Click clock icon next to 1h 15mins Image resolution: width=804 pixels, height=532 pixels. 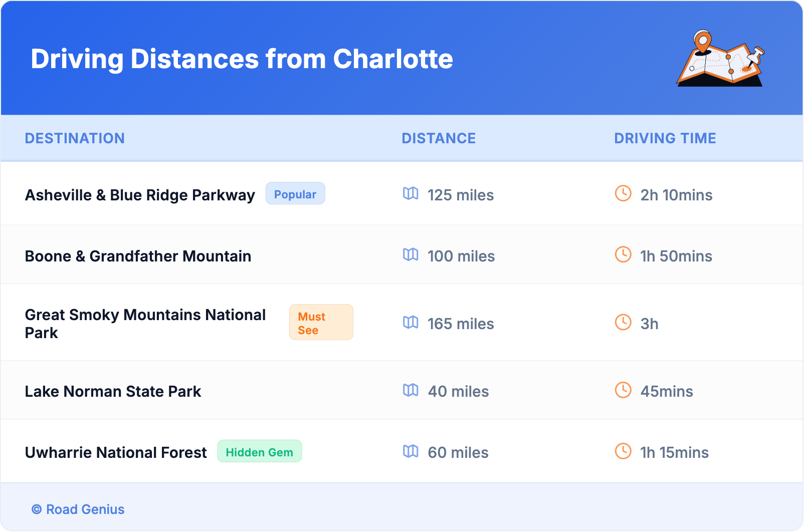coord(623,451)
